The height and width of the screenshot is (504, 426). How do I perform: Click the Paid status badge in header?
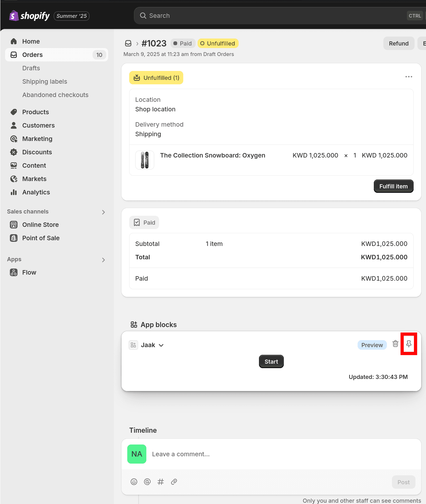183,43
